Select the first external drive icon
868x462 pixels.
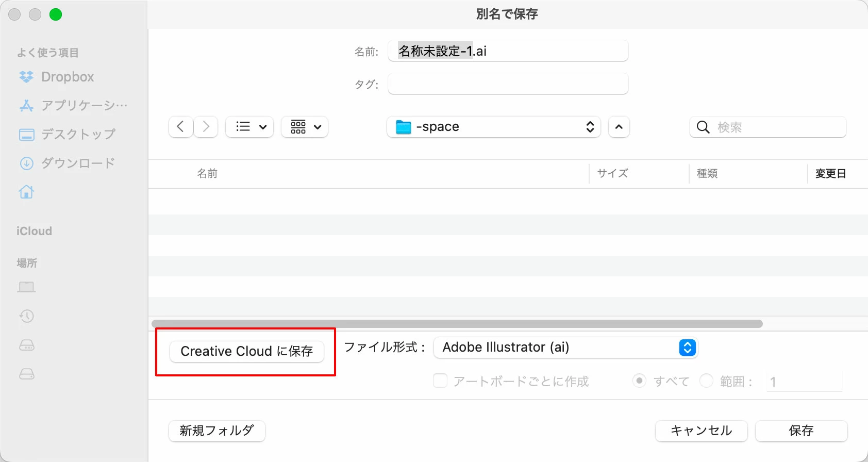(x=26, y=345)
